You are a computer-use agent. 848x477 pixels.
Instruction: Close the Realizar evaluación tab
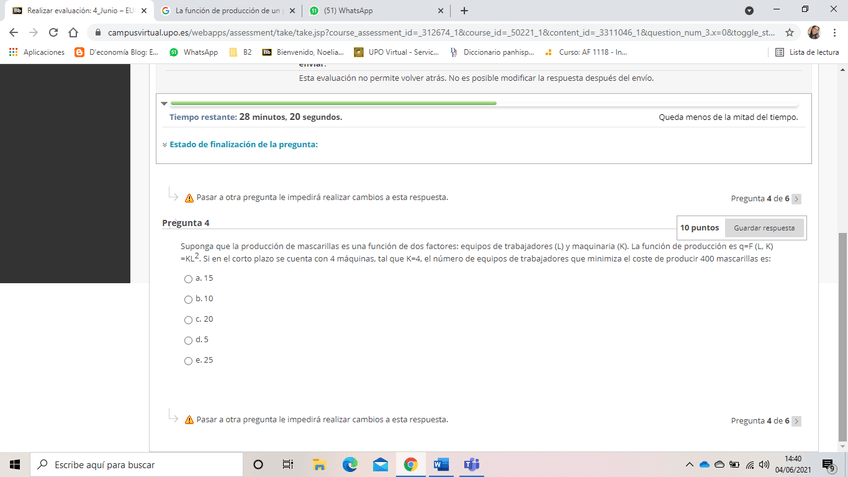[x=144, y=11]
